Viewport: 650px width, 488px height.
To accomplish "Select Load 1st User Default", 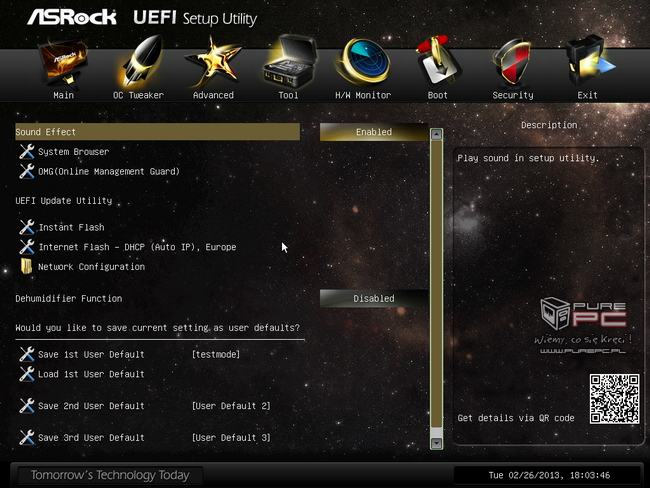I will point(91,374).
